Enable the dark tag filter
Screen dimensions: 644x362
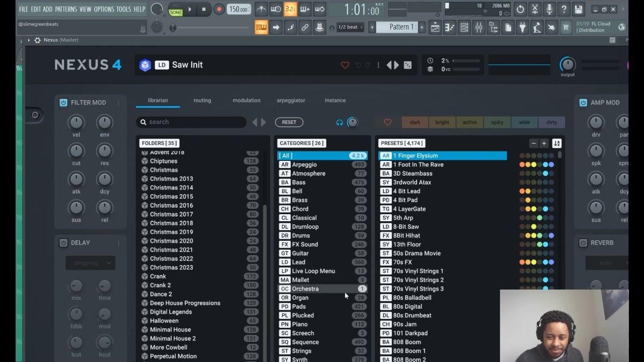pos(415,122)
